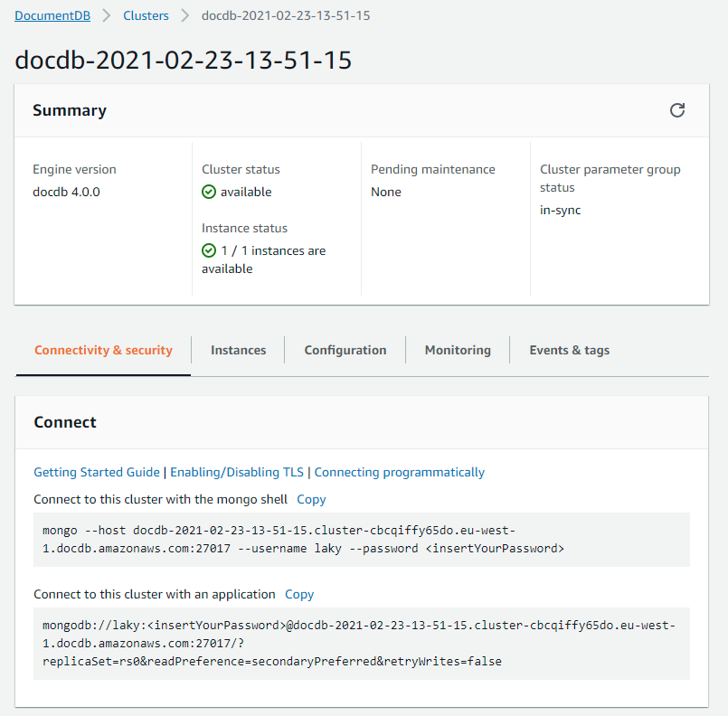The height and width of the screenshot is (716, 728).
Task: Open the DocumentDB breadcrumb link
Action: point(52,15)
